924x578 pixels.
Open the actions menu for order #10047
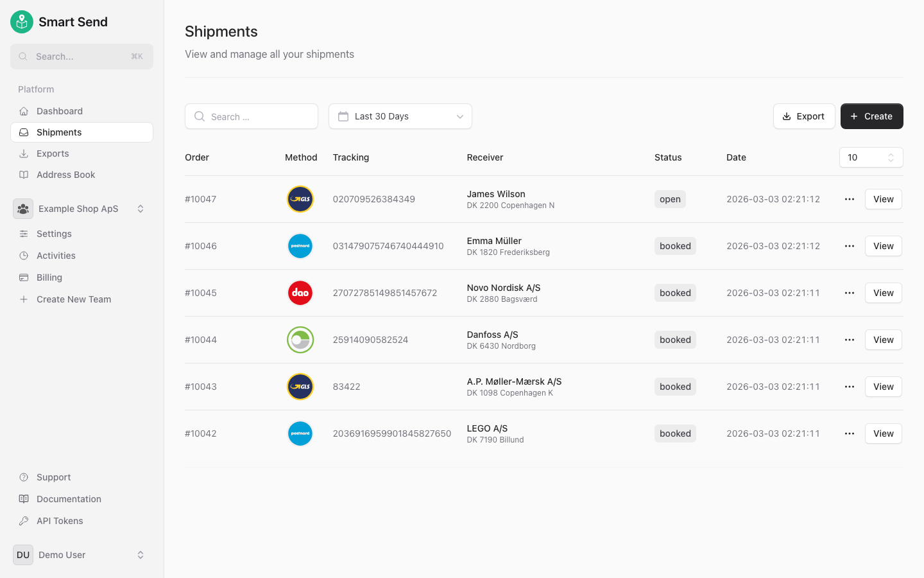point(849,199)
